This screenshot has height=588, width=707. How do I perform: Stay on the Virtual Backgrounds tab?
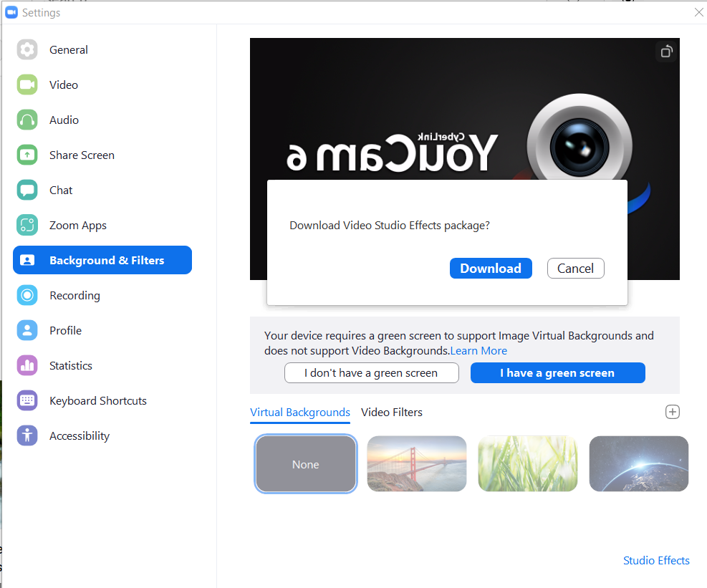coord(299,412)
